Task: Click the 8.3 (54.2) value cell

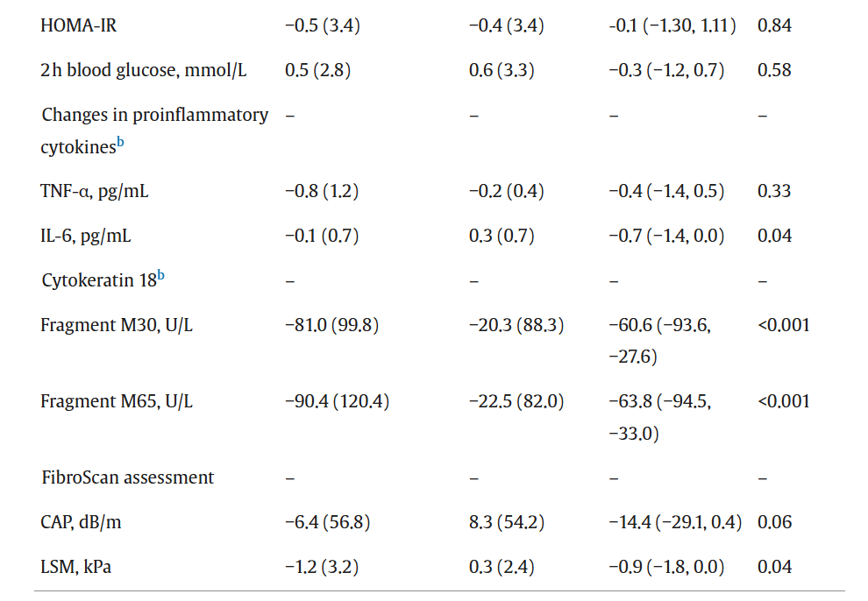Action: point(507,523)
